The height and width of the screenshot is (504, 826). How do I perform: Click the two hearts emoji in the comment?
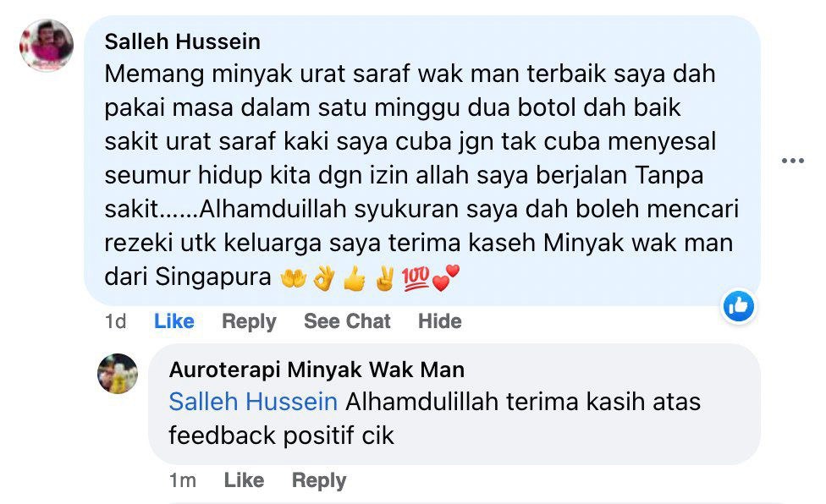coord(446,277)
